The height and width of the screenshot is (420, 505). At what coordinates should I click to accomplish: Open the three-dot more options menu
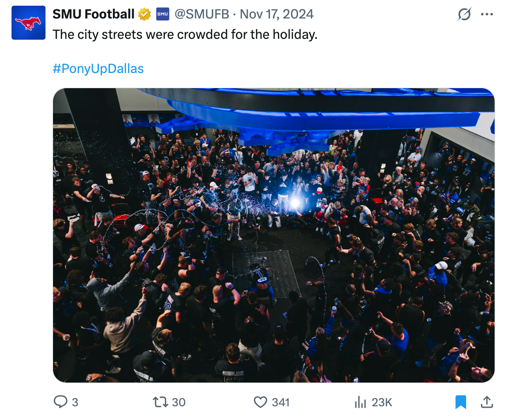[x=487, y=15]
